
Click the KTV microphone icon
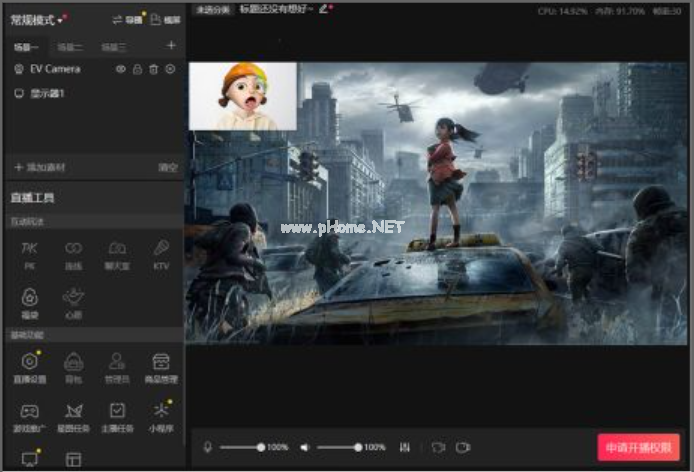tap(160, 247)
